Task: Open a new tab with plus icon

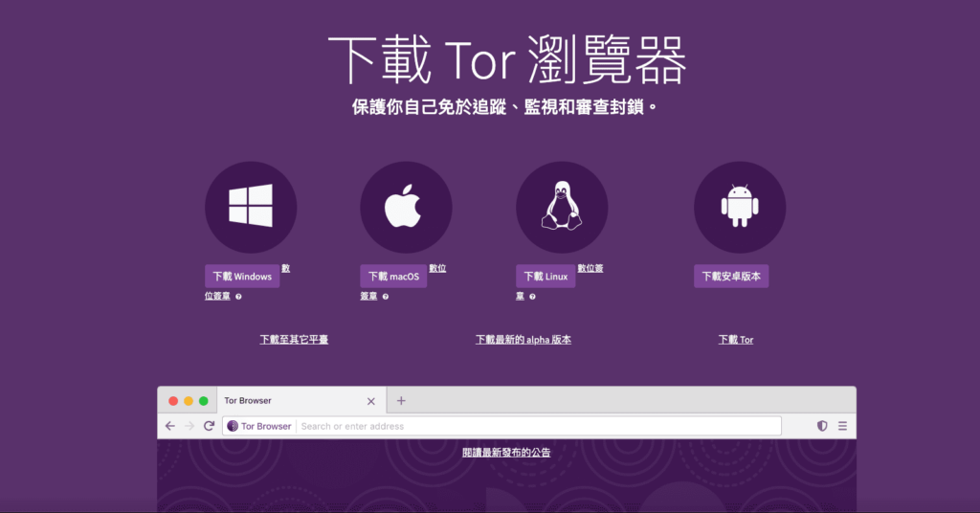Action: (401, 400)
